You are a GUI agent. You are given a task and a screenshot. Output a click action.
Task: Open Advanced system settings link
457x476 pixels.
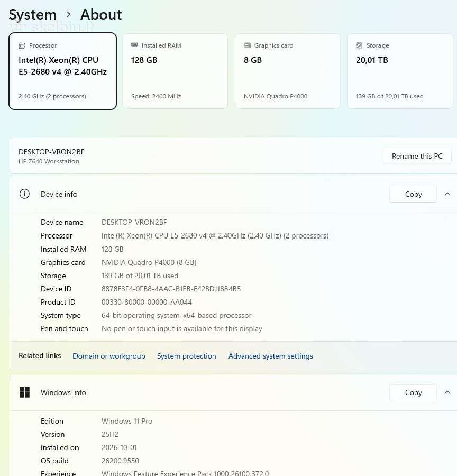[270, 356]
